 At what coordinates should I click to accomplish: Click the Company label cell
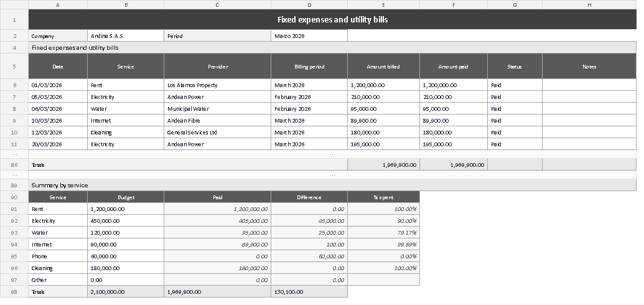pos(58,35)
